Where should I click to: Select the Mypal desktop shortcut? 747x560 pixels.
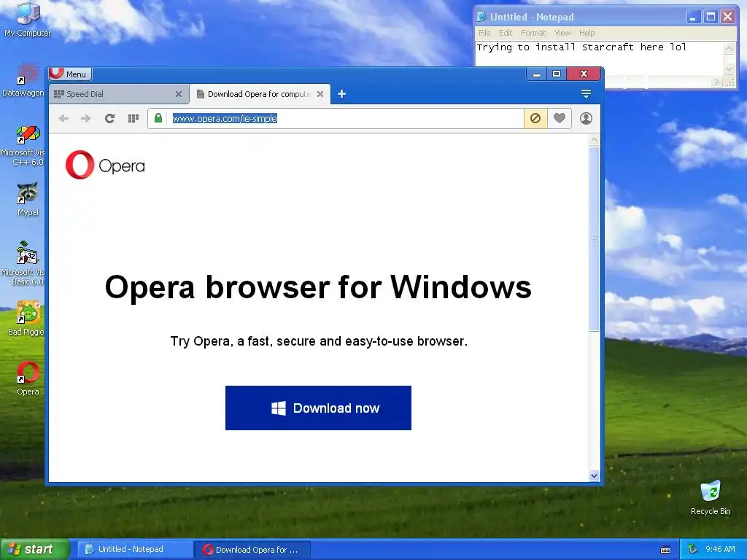pos(28,199)
